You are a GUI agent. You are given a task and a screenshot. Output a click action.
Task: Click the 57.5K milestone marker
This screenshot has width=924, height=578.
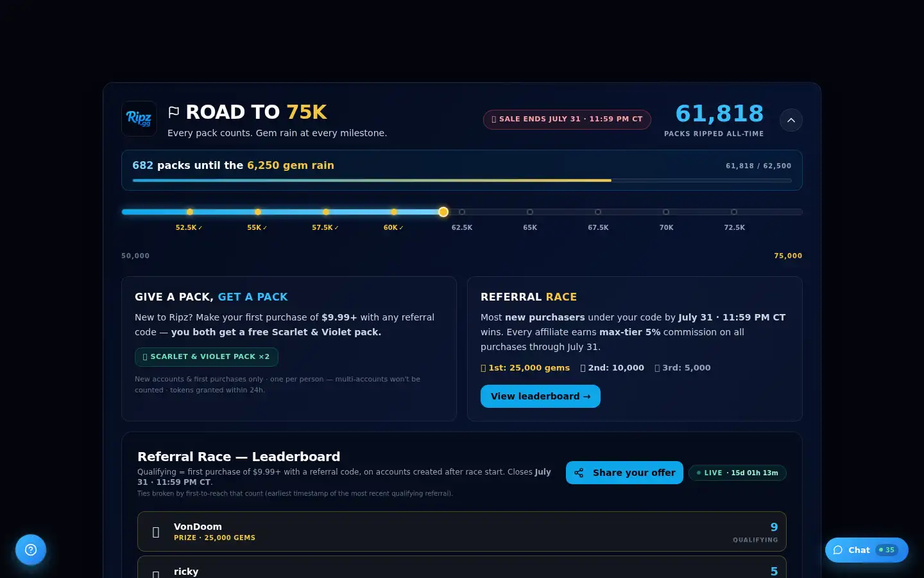[326, 212]
